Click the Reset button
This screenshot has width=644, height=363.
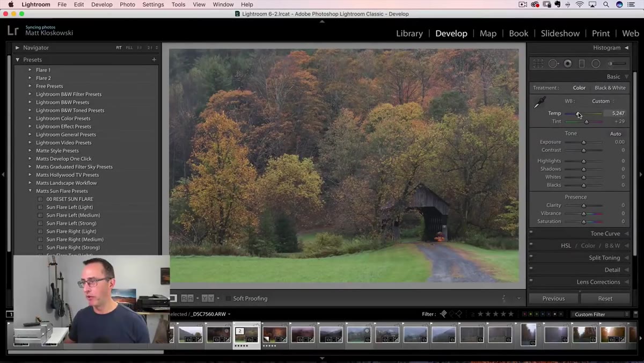(605, 299)
